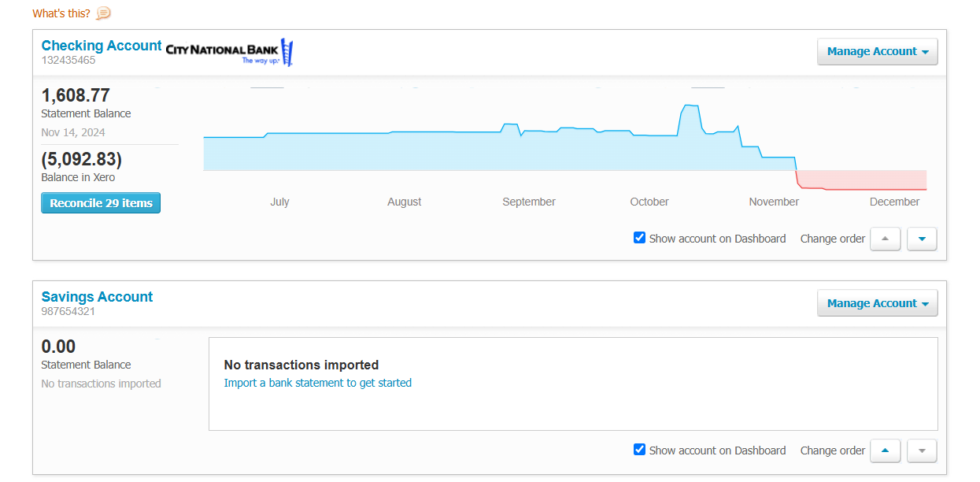Disable Show account on Dashboard for Savings Account

click(x=639, y=449)
